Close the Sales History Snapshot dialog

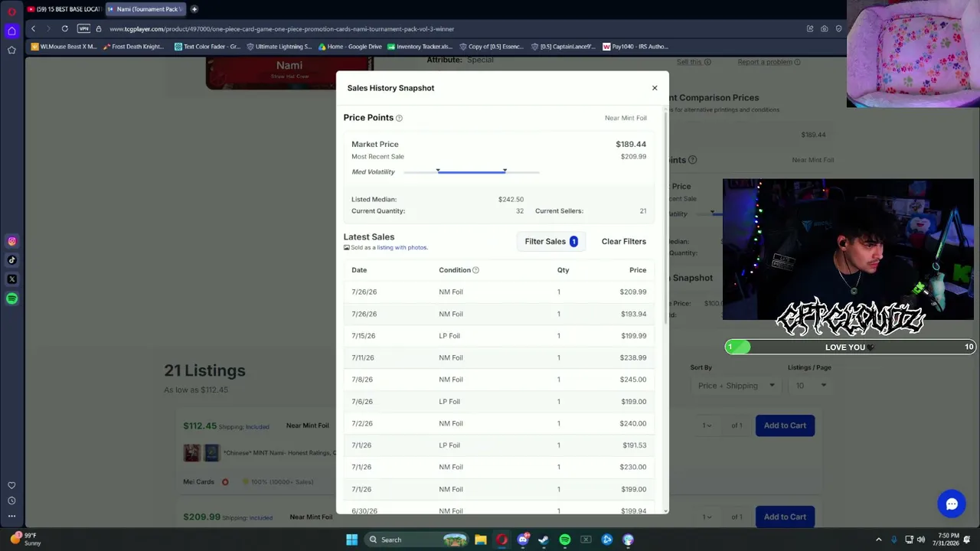pos(655,88)
